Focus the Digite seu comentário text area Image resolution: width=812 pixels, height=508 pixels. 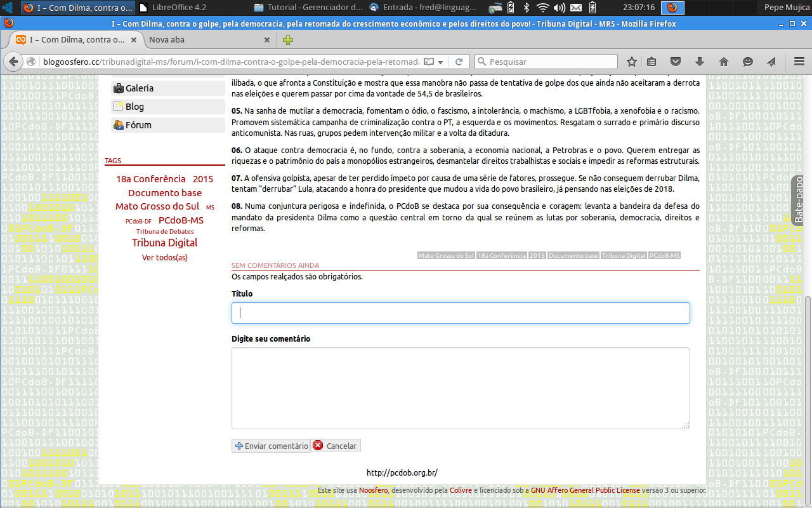(461, 388)
